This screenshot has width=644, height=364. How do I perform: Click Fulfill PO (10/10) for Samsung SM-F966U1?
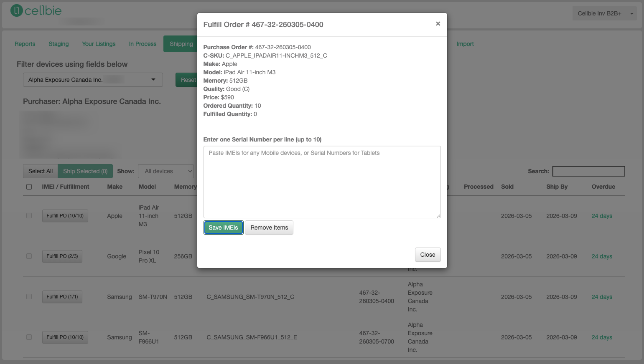65,337
